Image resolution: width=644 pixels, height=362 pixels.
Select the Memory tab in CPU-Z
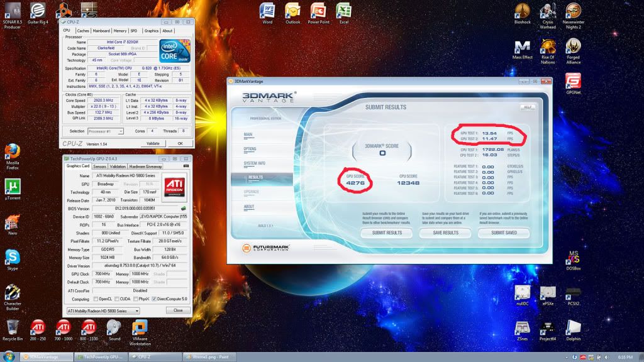point(120,31)
